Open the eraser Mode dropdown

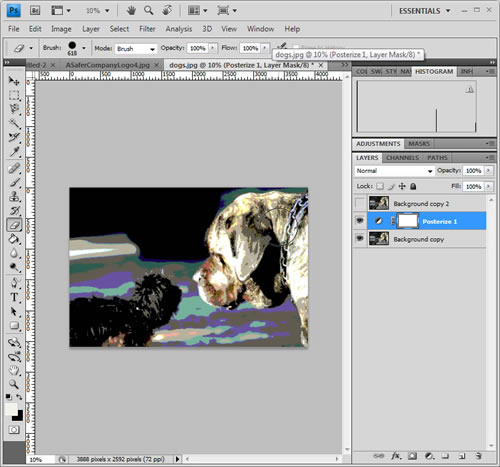click(x=136, y=49)
